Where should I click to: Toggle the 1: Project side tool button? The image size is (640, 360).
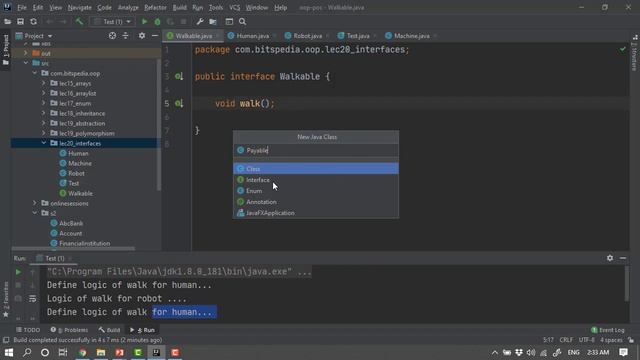click(6, 50)
